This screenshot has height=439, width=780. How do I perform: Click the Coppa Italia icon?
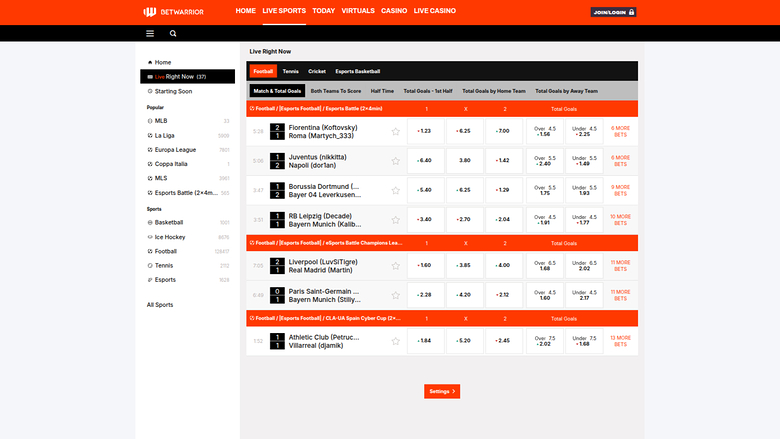coord(150,164)
